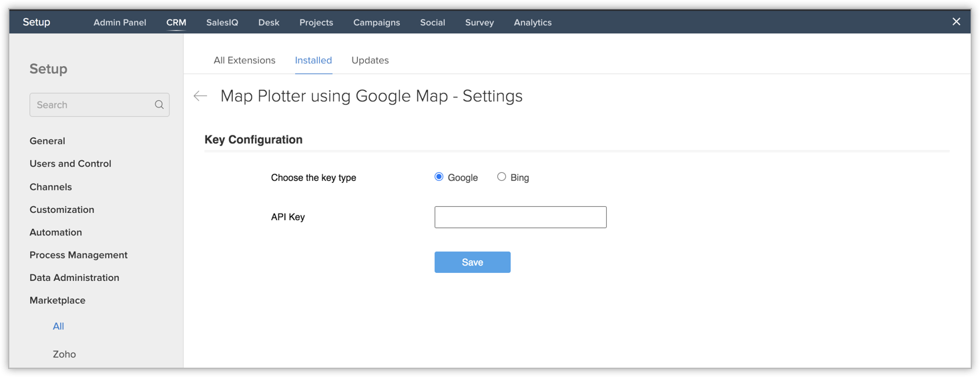This screenshot has width=980, height=377.
Task: Collapse the Marketplace section
Action: point(57,300)
